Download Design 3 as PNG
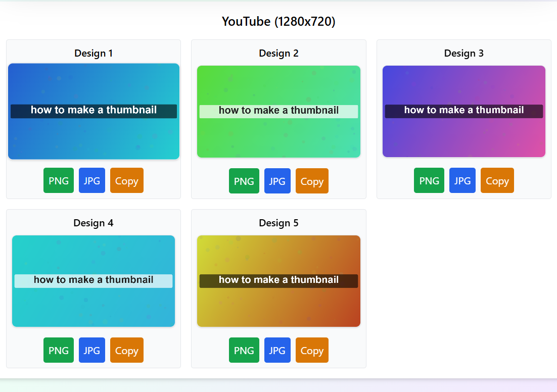Image resolution: width=557 pixels, height=392 pixels. [x=429, y=180]
